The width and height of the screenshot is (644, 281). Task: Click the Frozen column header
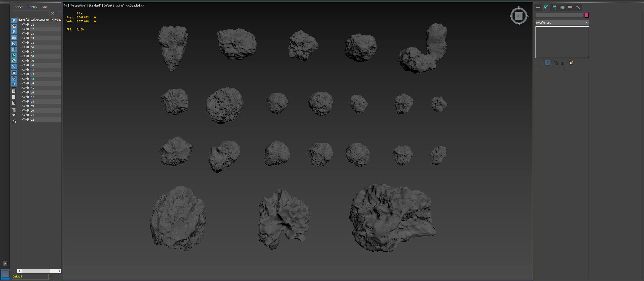58,20
